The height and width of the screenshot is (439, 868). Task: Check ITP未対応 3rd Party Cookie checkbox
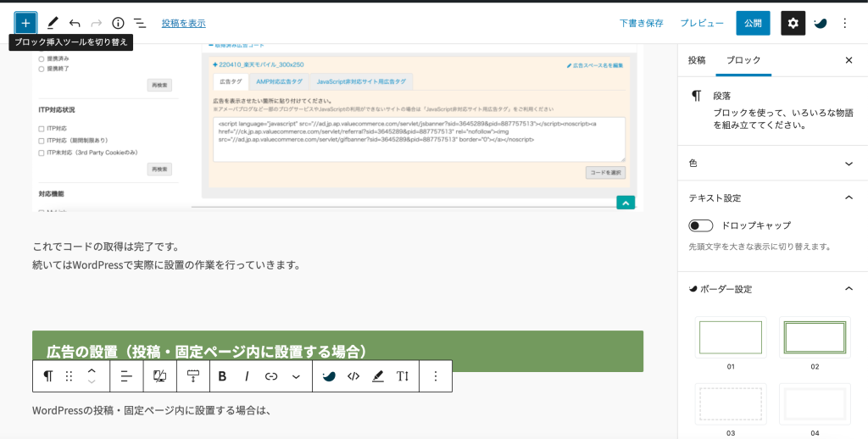41,153
